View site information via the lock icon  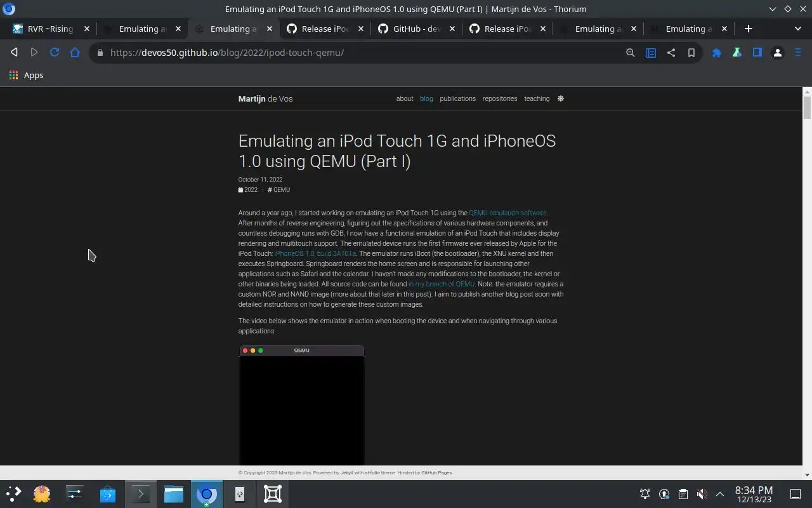coord(100,53)
